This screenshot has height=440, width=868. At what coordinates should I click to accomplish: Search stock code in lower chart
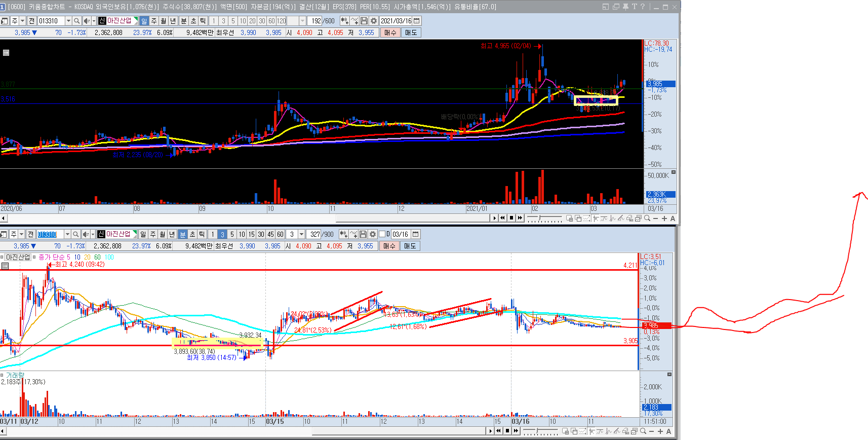click(75, 234)
